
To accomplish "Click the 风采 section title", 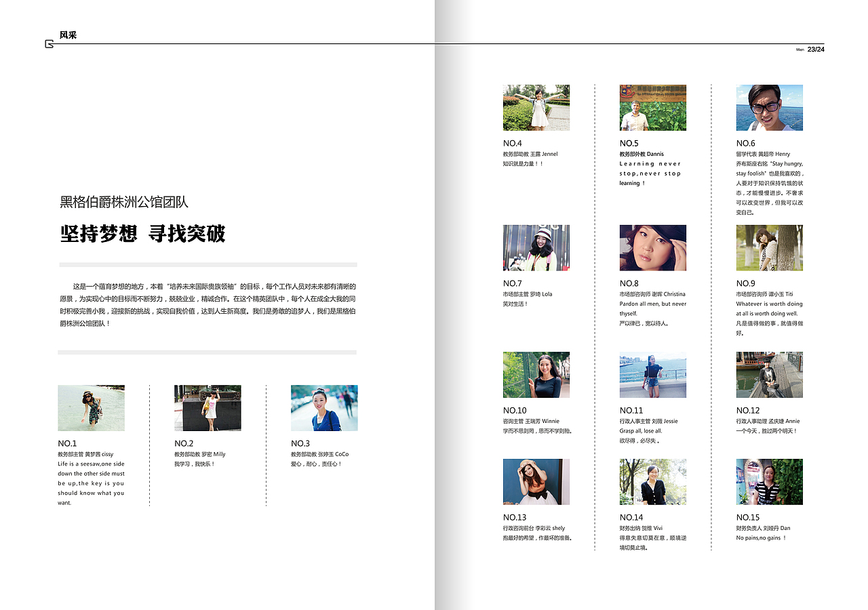I will pos(68,35).
